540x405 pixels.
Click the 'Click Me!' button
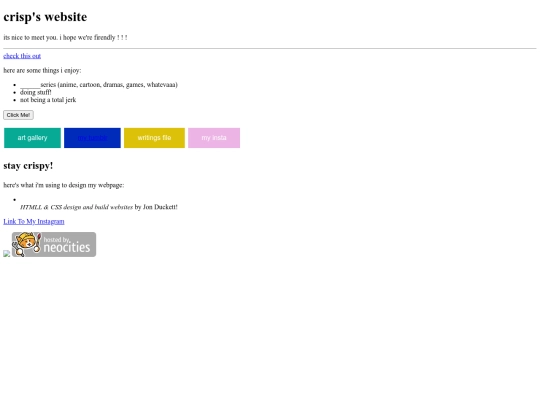click(x=18, y=115)
